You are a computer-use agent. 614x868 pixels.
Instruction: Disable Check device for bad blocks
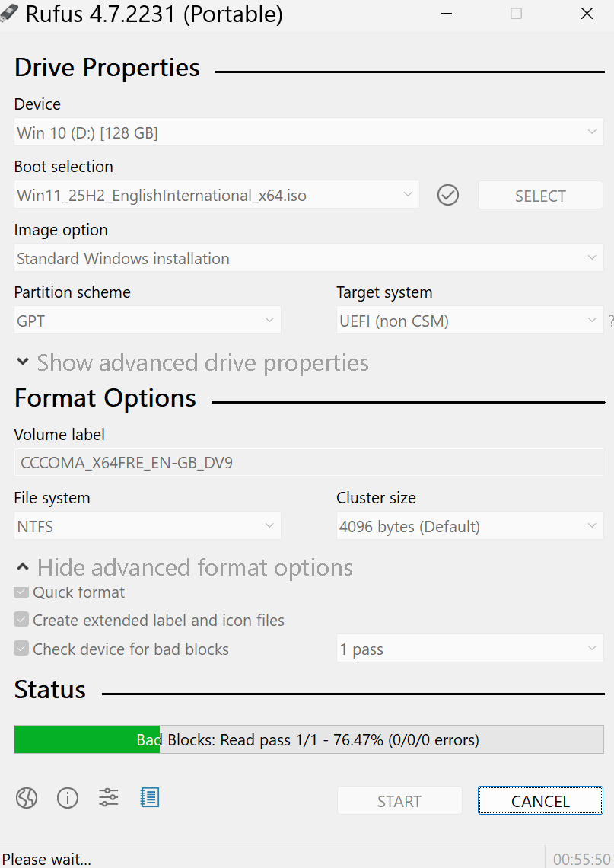(21, 648)
